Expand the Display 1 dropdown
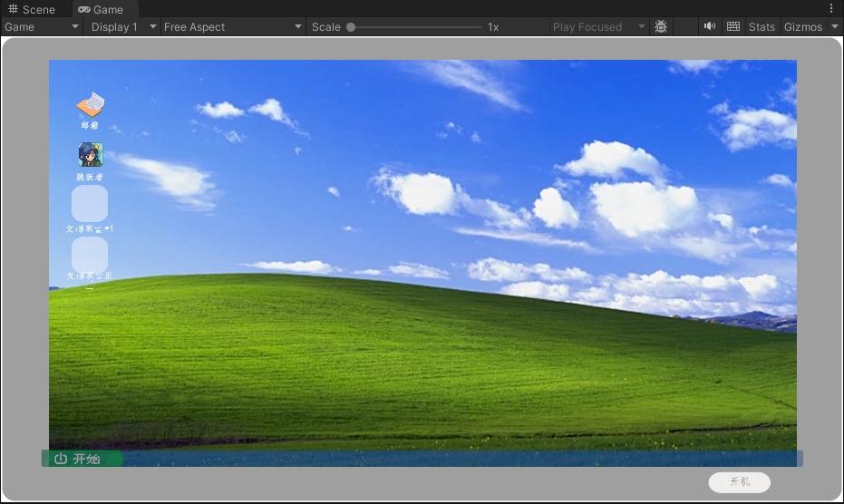This screenshot has width=844, height=504. (x=122, y=27)
